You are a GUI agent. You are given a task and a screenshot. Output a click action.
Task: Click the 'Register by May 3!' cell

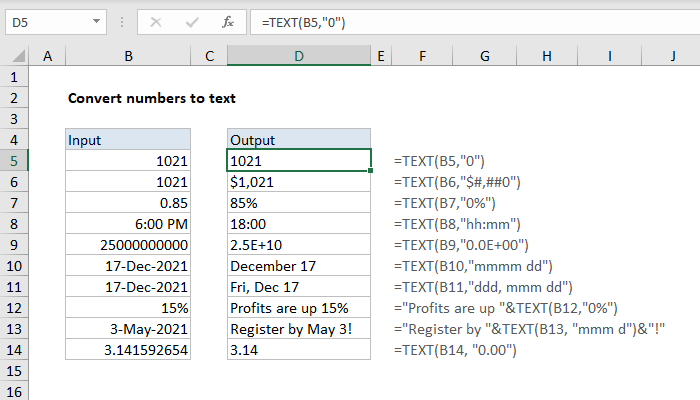click(x=299, y=329)
